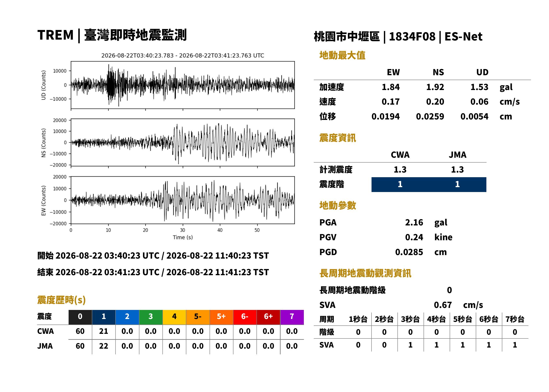
Task: Click the TREM title heading
Action: (112, 35)
